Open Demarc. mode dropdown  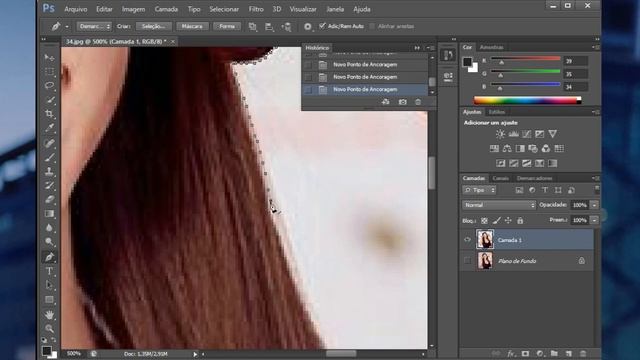94,26
